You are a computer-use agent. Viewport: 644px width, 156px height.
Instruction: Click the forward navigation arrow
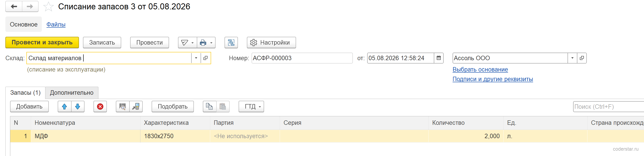click(x=30, y=6)
